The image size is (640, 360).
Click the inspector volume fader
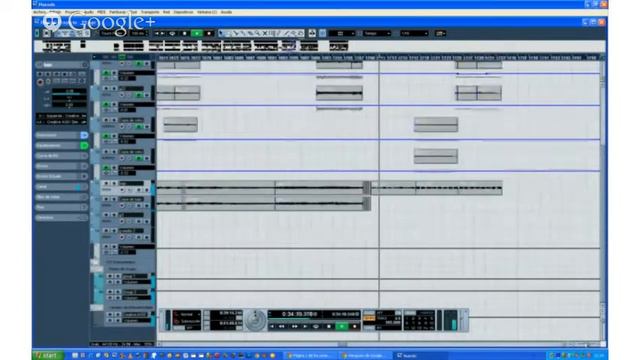click(x=69, y=93)
